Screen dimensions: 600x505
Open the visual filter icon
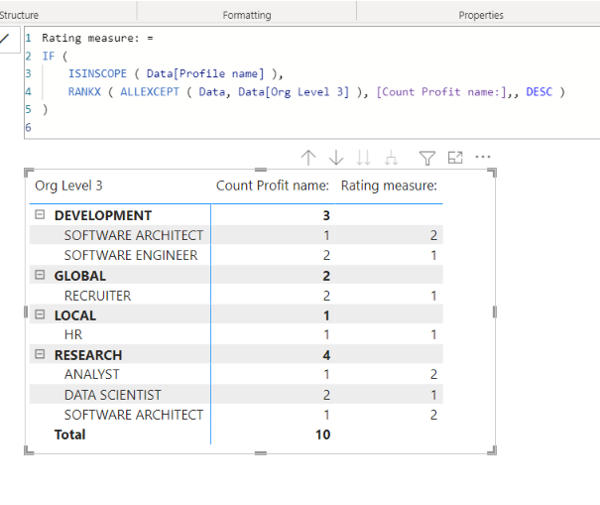[x=427, y=158]
